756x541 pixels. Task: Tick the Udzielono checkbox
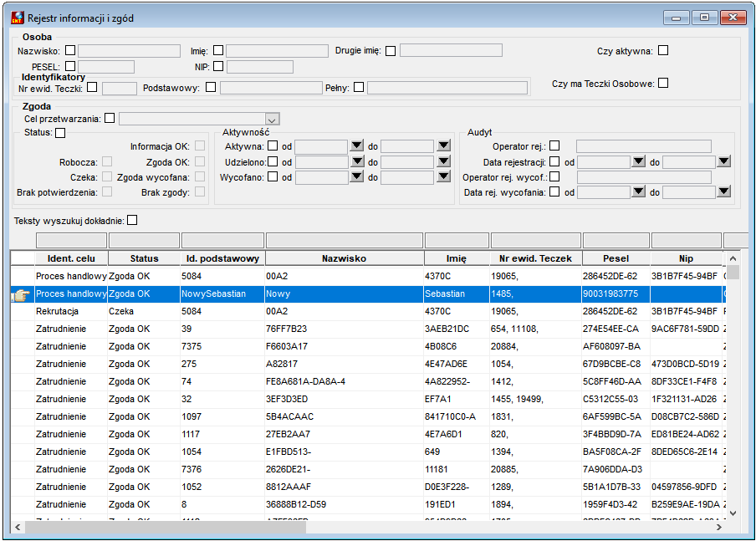(x=273, y=161)
